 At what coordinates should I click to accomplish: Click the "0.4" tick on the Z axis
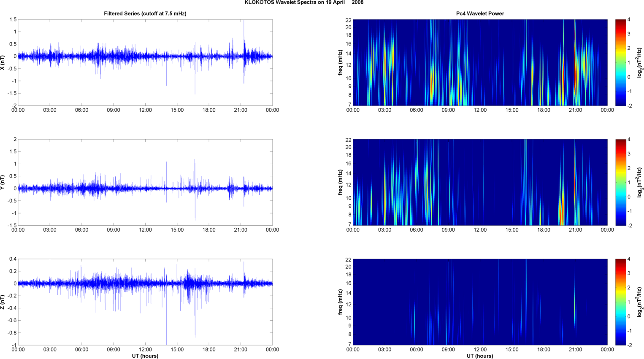(x=13, y=259)
